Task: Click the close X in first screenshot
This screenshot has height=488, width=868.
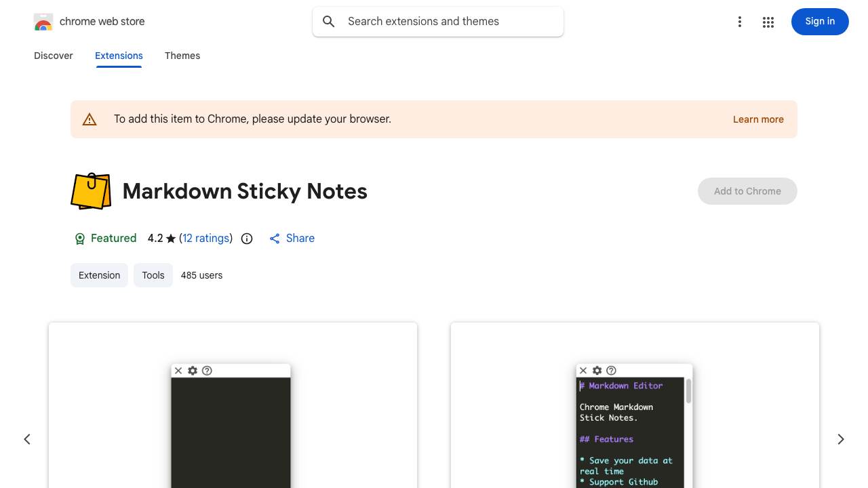Action: (x=178, y=371)
